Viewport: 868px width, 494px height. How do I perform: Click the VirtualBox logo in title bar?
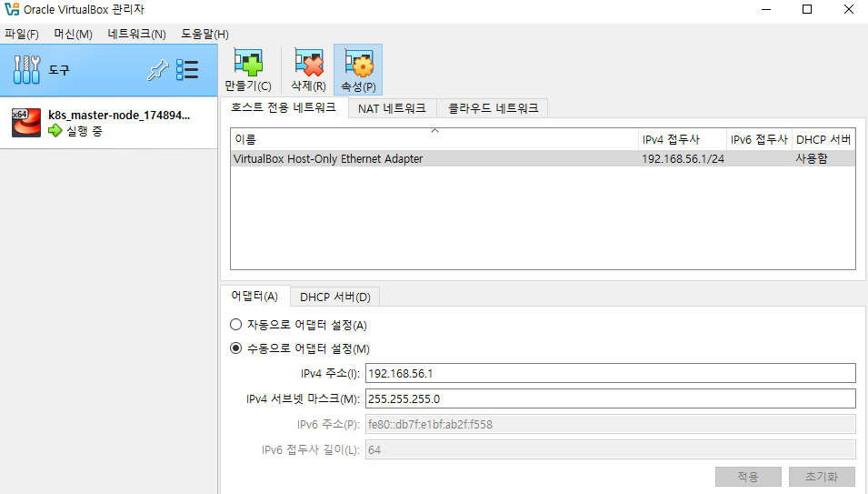(12, 9)
